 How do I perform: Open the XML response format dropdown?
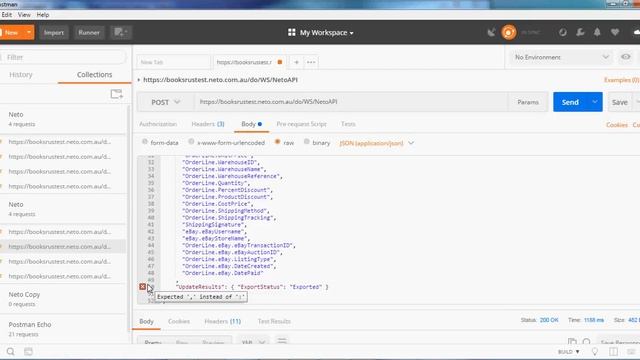[x=253, y=341]
